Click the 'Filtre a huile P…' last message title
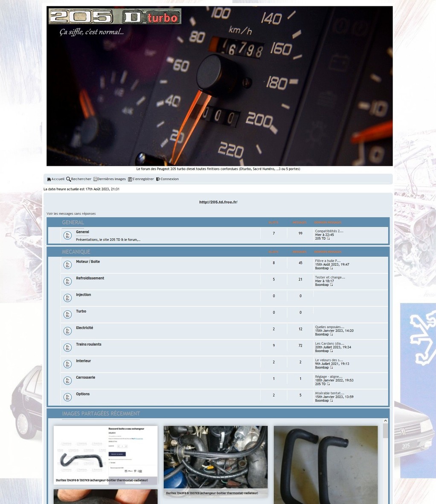This screenshot has height=504, width=436. pos(328,261)
